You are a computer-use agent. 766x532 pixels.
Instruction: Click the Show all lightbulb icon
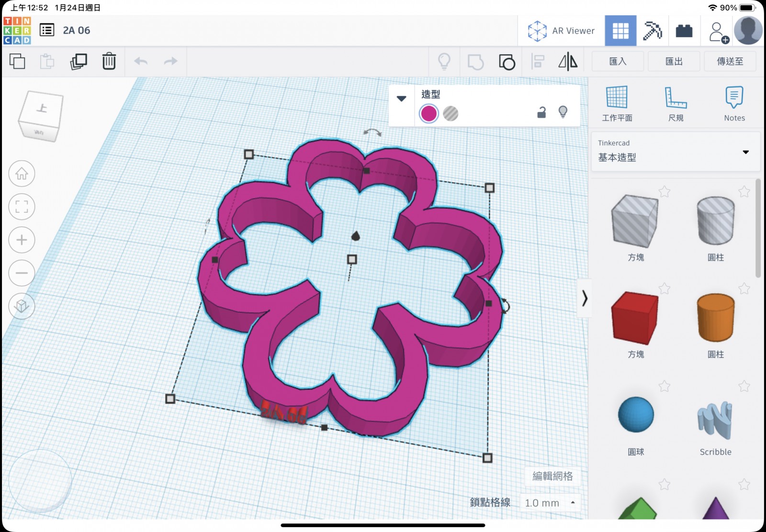click(x=444, y=61)
